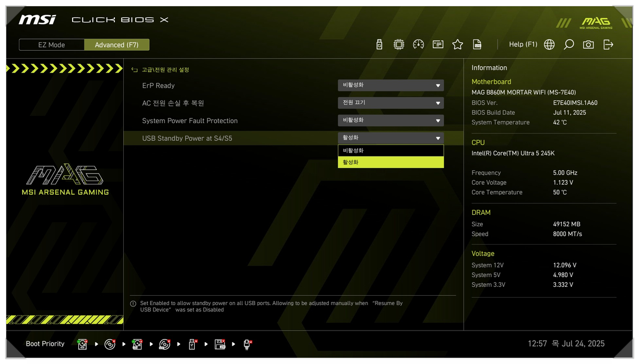Choose 비활성화 in the open dropdown list
The height and width of the screenshot is (364, 639).
pos(390,151)
